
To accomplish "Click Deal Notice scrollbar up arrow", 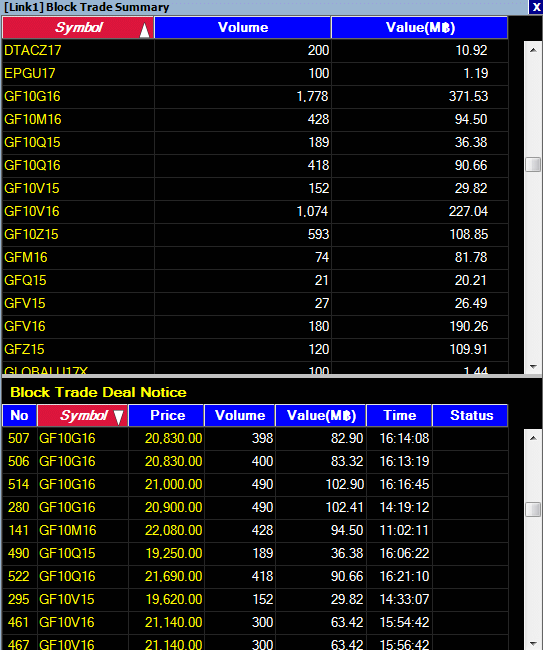I will [x=533, y=438].
